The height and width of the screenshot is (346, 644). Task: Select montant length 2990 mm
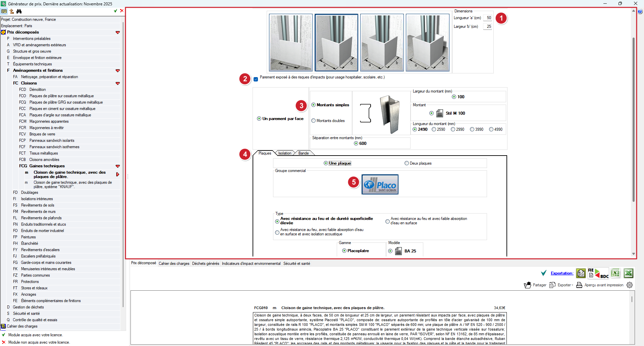(x=453, y=129)
